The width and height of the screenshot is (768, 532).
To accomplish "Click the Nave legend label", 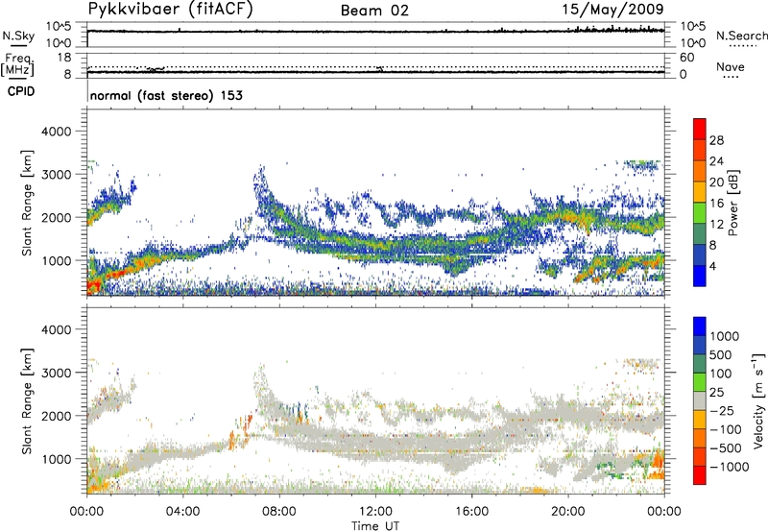I will click(x=731, y=66).
